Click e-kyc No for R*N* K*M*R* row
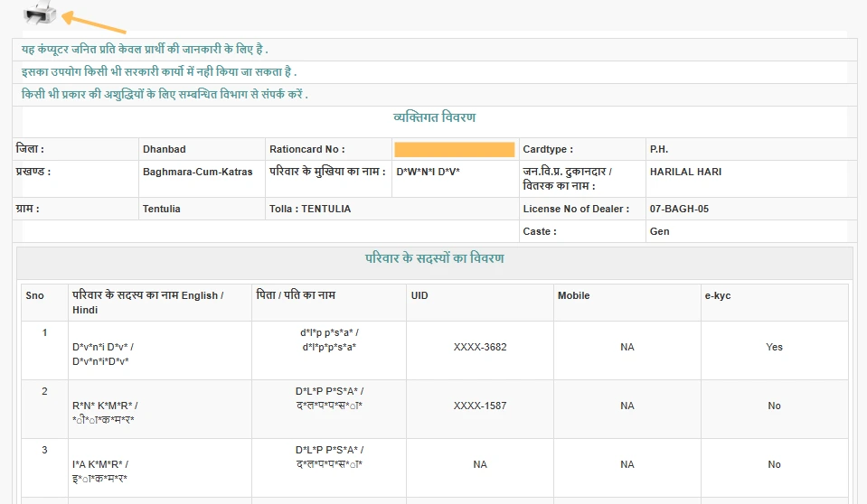The image size is (867, 504). [x=774, y=406]
